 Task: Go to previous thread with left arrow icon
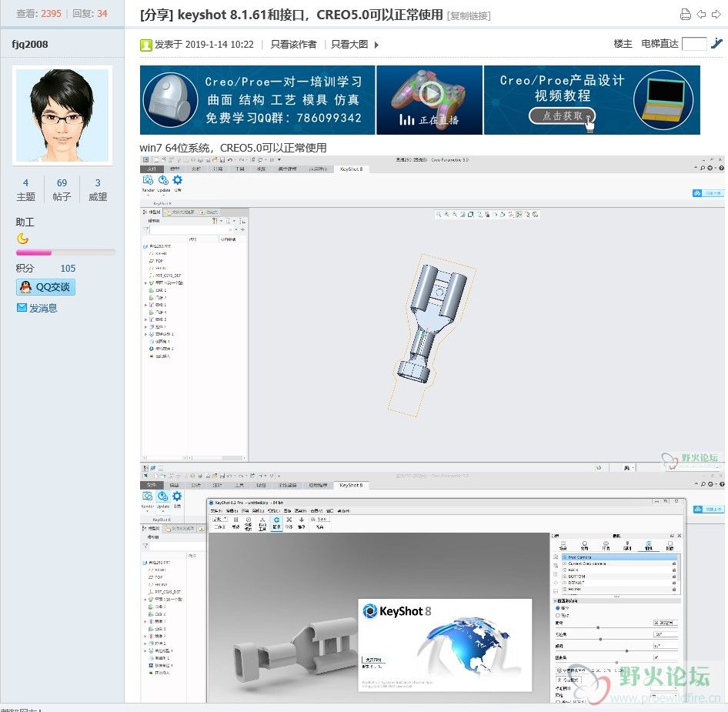(x=701, y=15)
